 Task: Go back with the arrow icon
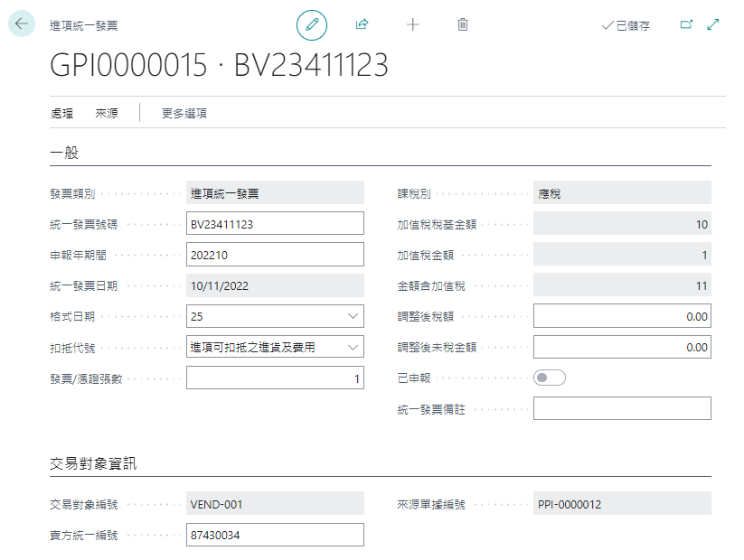[x=22, y=23]
